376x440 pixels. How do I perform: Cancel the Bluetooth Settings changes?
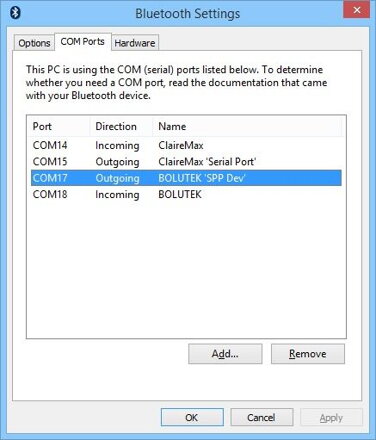[x=262, y=417]
